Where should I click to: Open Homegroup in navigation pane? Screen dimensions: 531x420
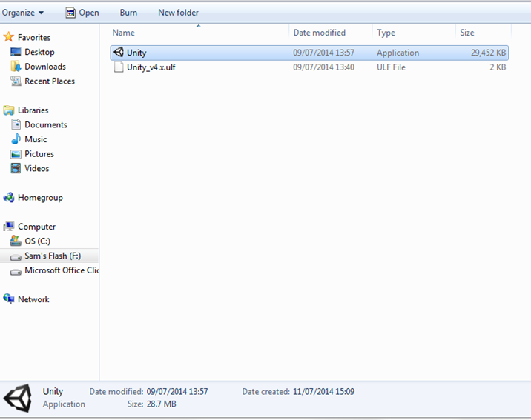click(x=40, y=198)
